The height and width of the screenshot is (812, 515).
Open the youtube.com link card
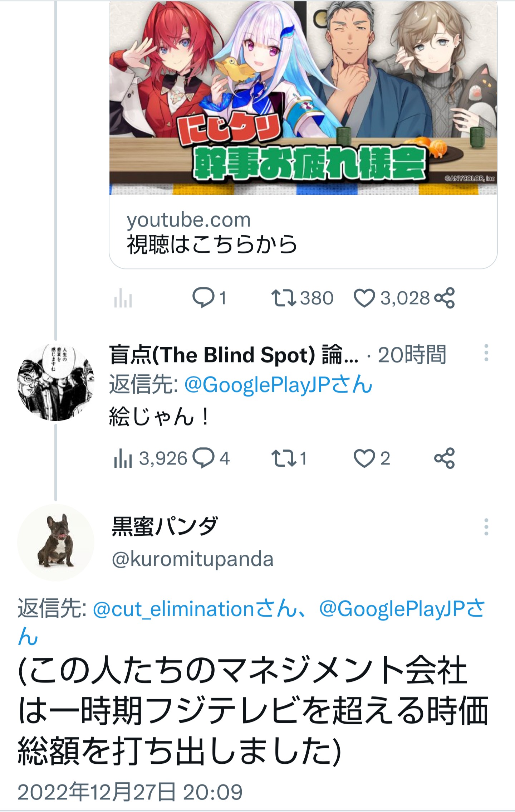[x=303, y=233]
